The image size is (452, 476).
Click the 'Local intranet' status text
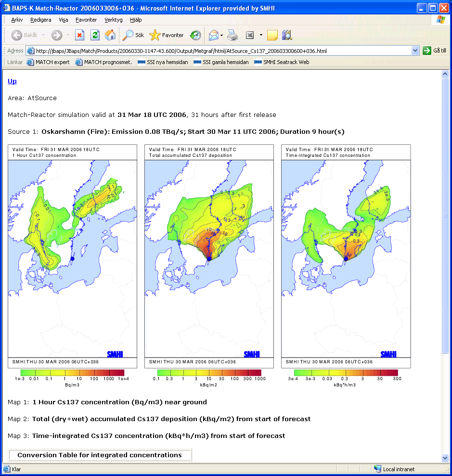[399, 469]
